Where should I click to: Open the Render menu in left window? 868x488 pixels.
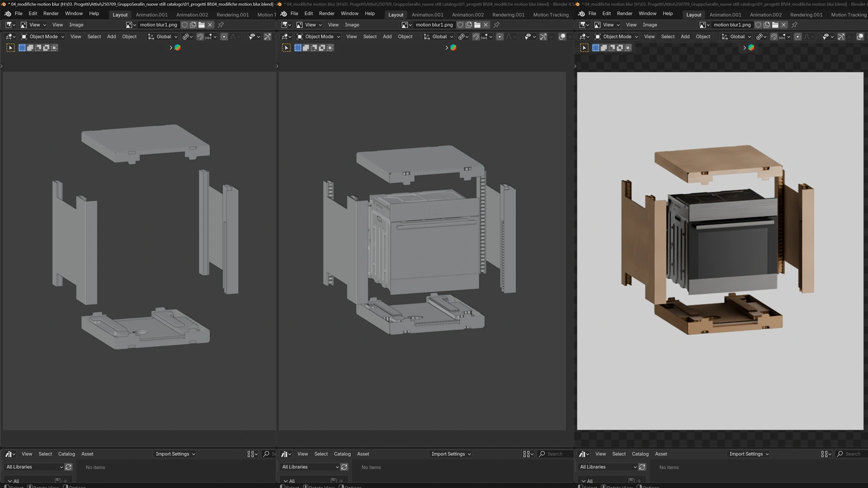[51, 14]
